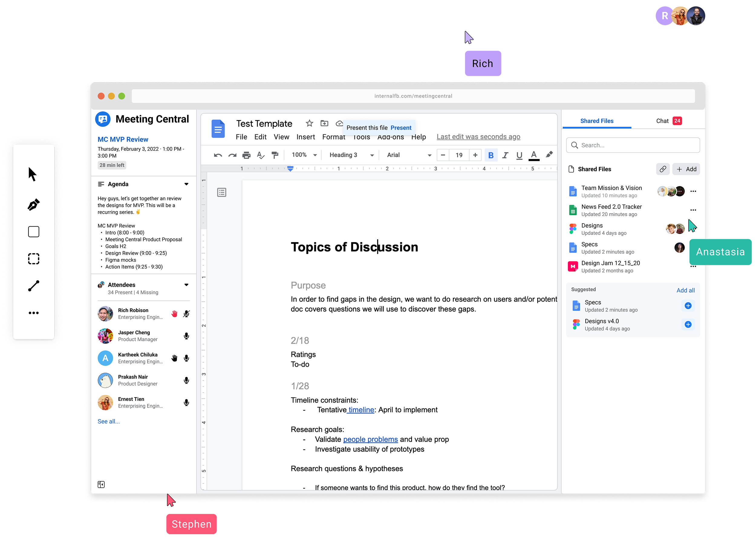
Task: Select the Pen tool in floating toolbar
Action: [34, 205]
